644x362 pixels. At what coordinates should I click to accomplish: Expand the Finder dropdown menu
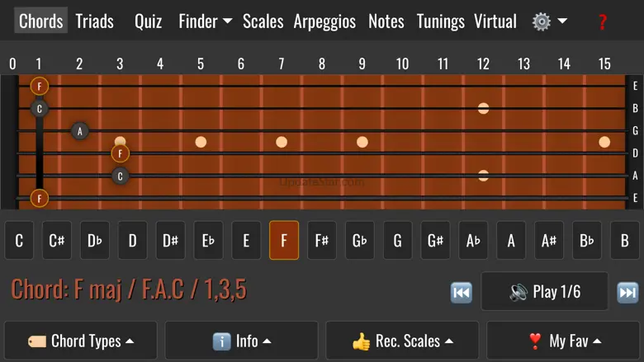(205, 21)
